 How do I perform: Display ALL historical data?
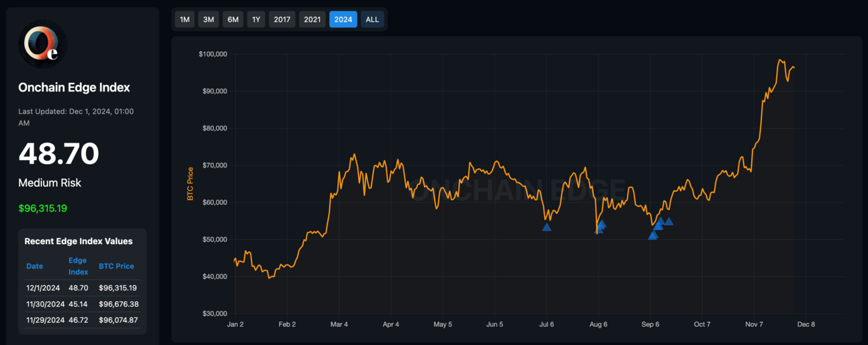(x=372, y=20)
